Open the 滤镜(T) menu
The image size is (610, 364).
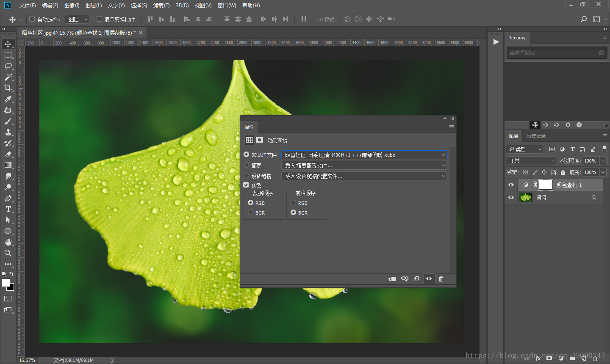click(x=161, y=6)
